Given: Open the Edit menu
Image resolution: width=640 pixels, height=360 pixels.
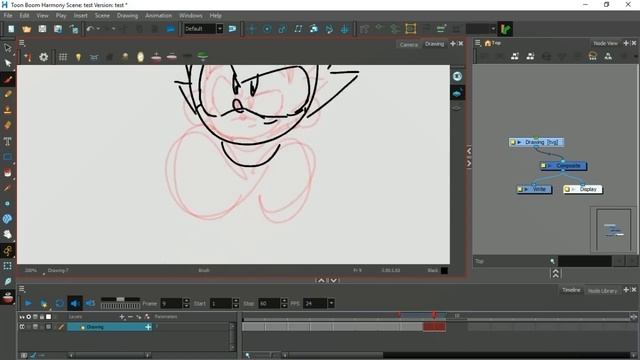Looking at the screenshot, I should point(24,16).
